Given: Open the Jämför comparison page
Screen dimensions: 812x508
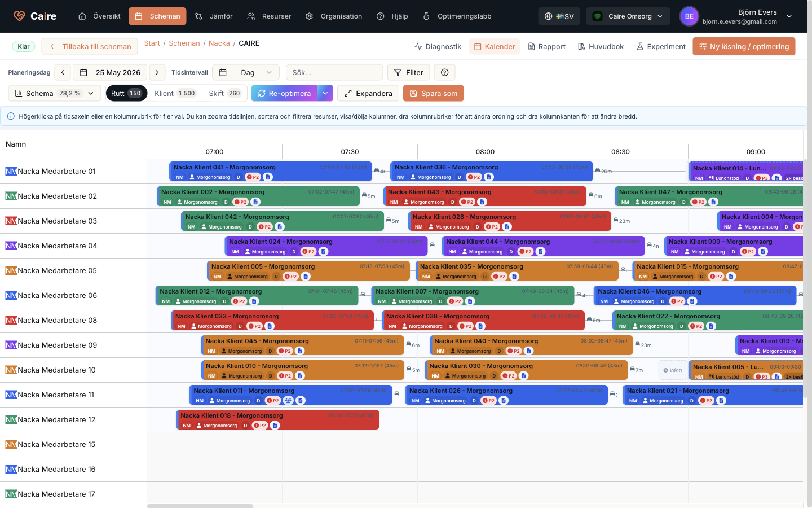Looking at the screenshot, I should pyautogui.click(x=214, y=16).
